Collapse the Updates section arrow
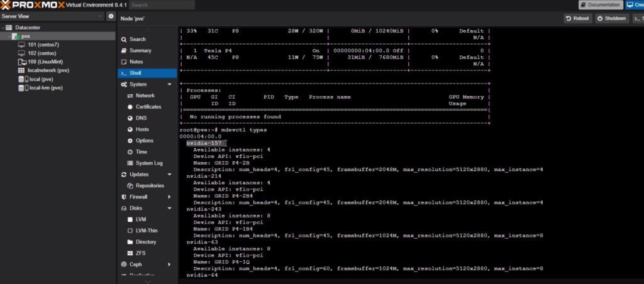The image size is (644, 284). tap(169, 175)
